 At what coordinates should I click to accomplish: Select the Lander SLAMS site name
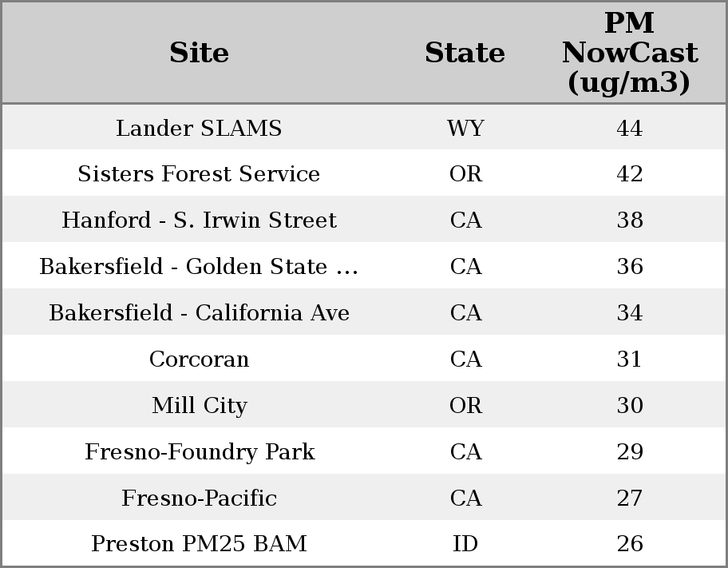pos(199,129)
